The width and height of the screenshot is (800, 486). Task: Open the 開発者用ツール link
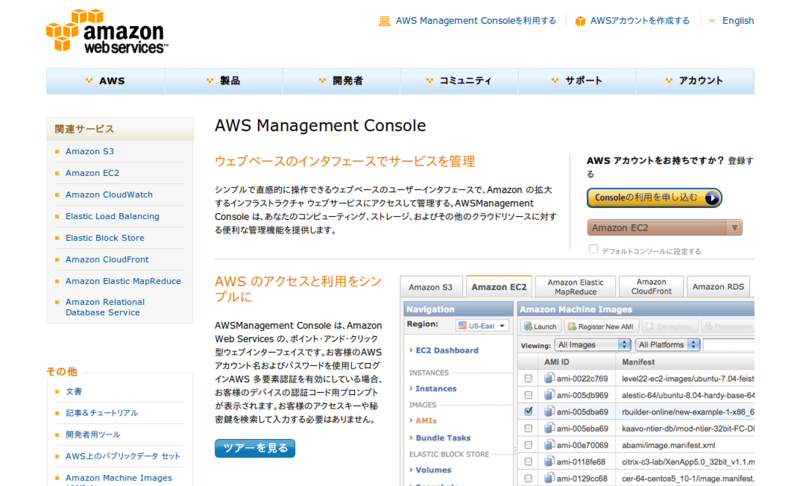click(x=93, y=434)
